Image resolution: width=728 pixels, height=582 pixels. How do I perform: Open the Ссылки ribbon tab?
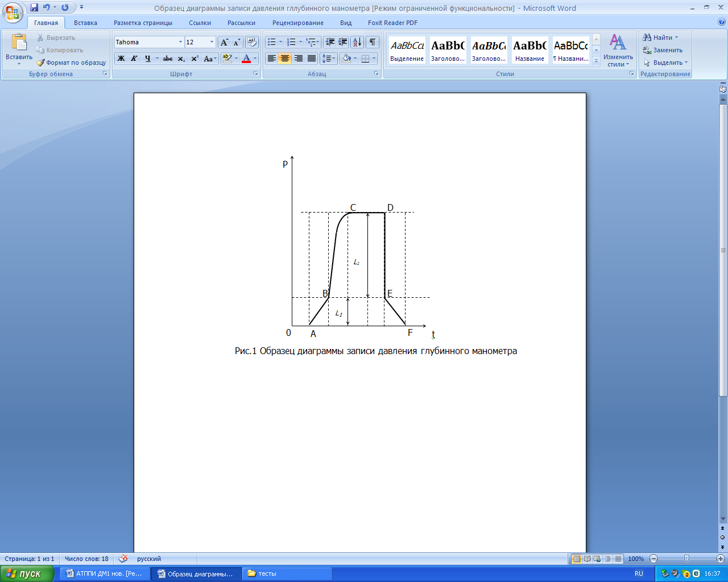coord(200,23)
